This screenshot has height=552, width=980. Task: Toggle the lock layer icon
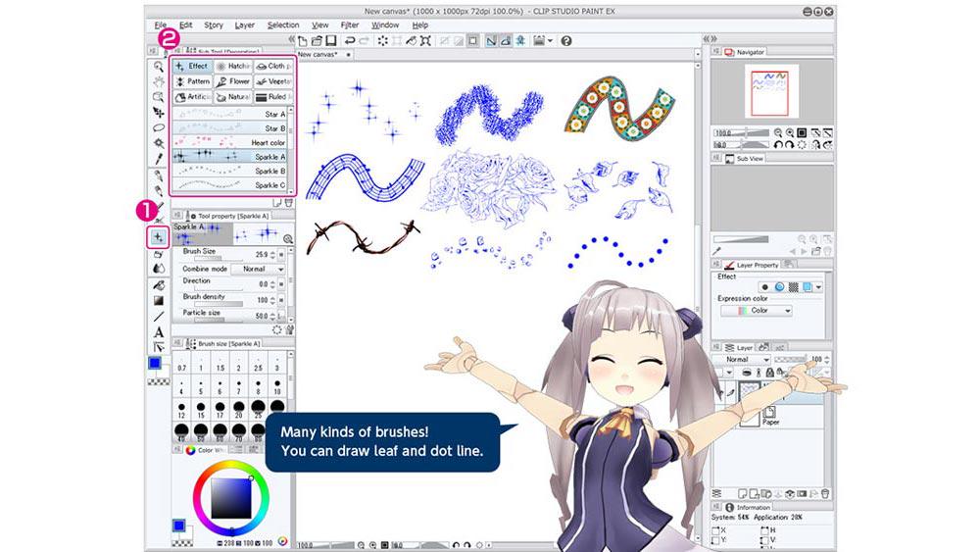770,373
